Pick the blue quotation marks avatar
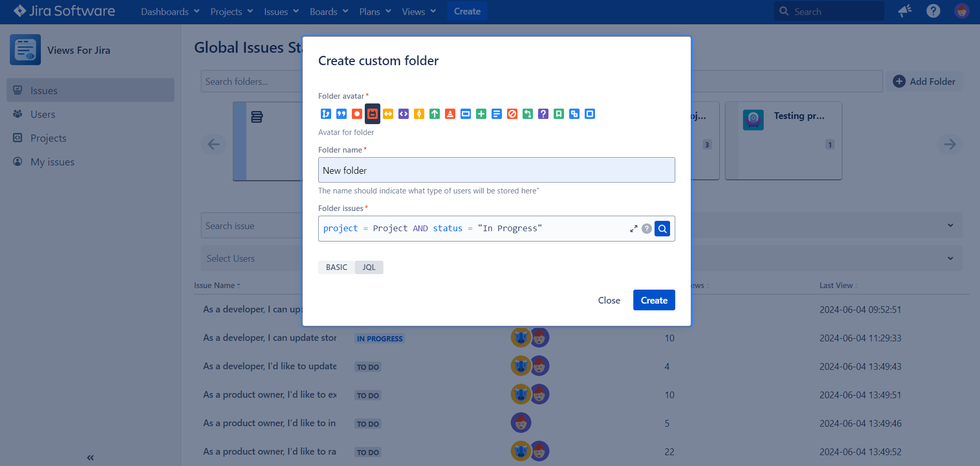 pyautogui.click(x=341, y=114)
